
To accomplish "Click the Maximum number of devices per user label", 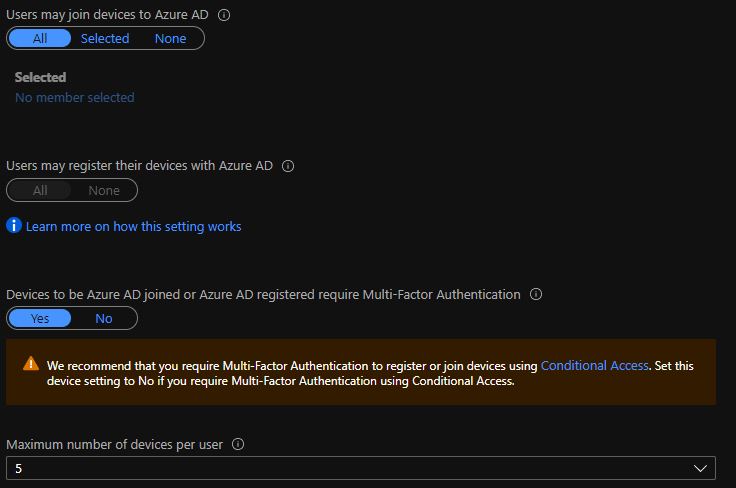I will (x=115, y=444).
